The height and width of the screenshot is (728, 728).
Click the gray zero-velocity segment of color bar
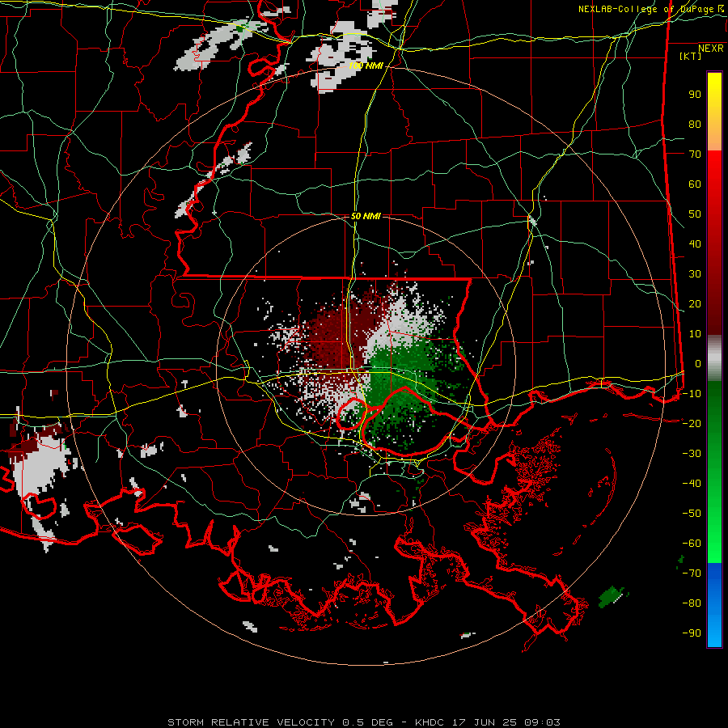[714, 358]
